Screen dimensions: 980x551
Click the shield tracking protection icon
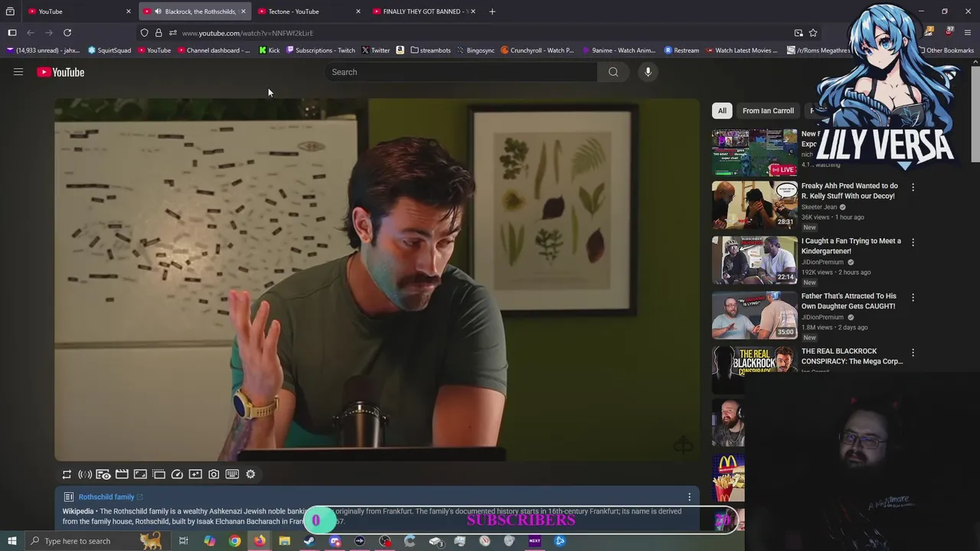click(144, 33)
